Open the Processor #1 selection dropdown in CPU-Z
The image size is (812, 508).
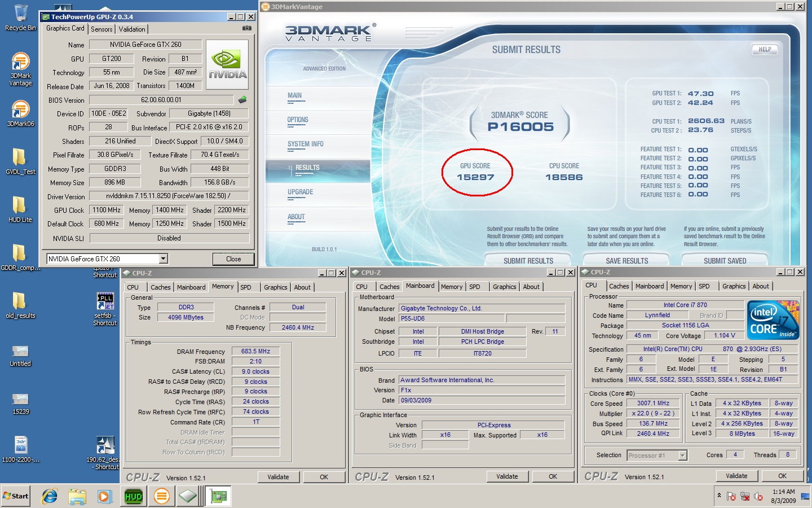[x=683, y=456]
